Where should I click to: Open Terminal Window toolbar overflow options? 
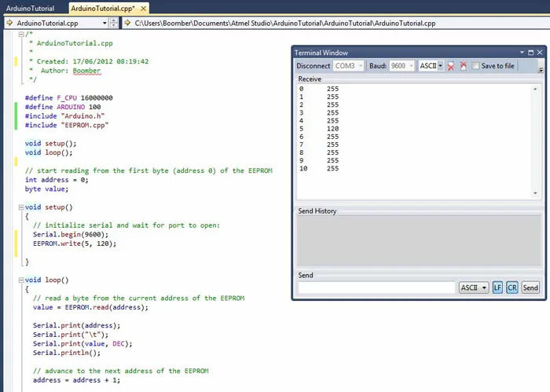[541, 70]
